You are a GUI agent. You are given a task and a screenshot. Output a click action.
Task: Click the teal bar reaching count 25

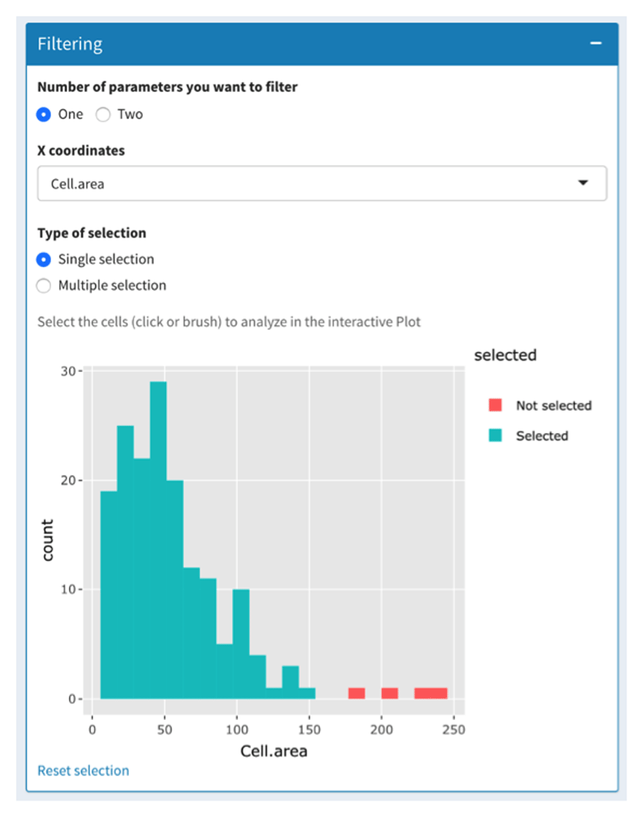point(126,560)
